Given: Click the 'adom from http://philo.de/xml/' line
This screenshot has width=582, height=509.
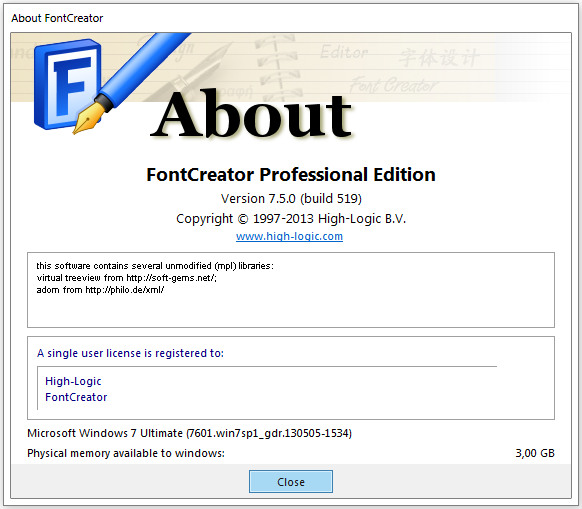Looking at the screenshot, I should click(x=100, y=290).
